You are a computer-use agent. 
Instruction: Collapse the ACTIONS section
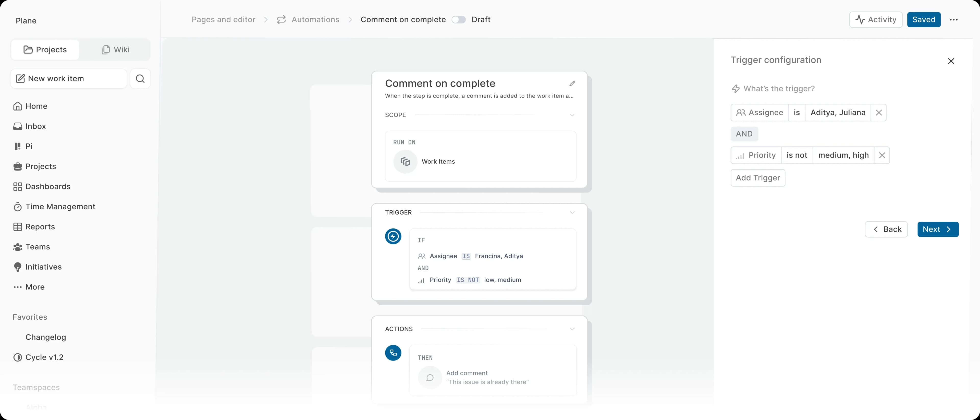[572, 329]
